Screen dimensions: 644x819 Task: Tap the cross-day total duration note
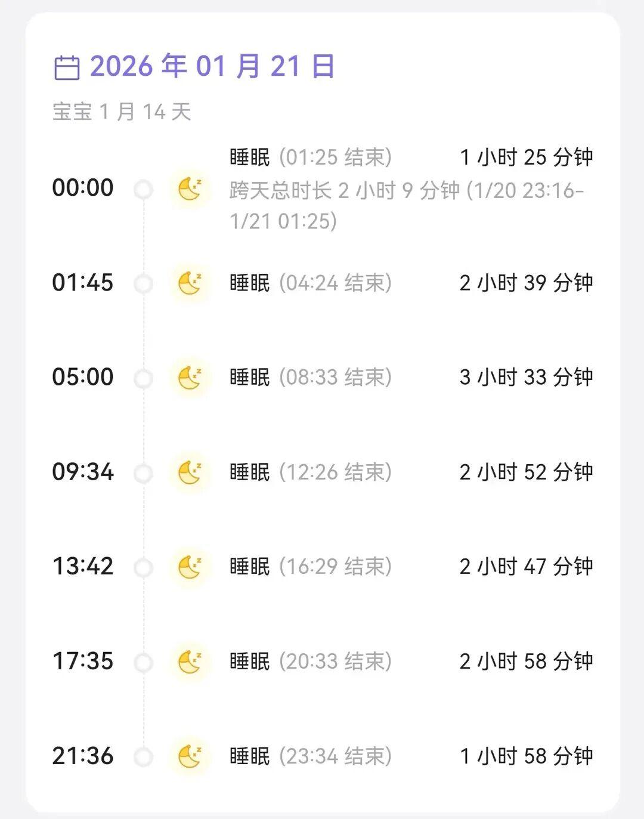pyautogui.click(x=407, y=206)
